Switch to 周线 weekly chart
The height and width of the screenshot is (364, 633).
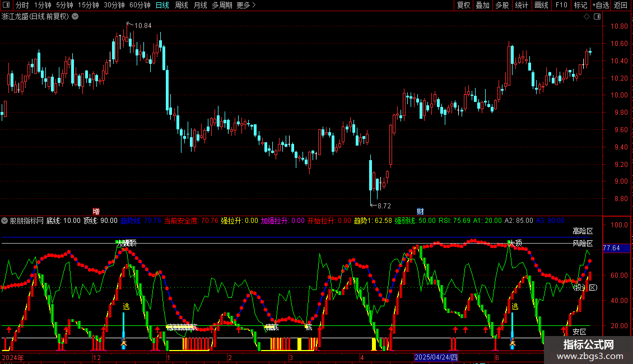coord(181,5)
